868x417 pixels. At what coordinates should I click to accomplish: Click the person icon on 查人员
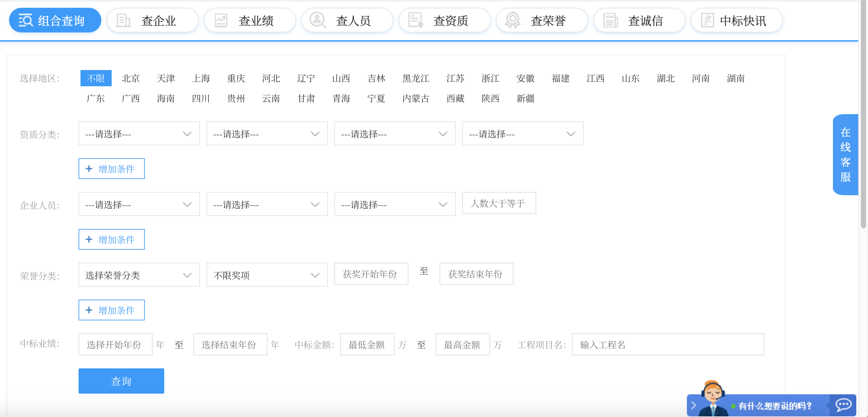point(317,20)
